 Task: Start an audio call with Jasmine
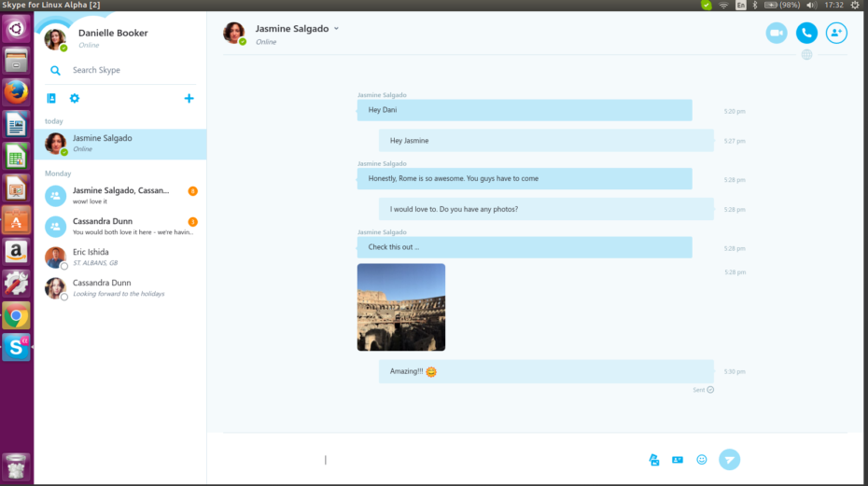[806, 33]
